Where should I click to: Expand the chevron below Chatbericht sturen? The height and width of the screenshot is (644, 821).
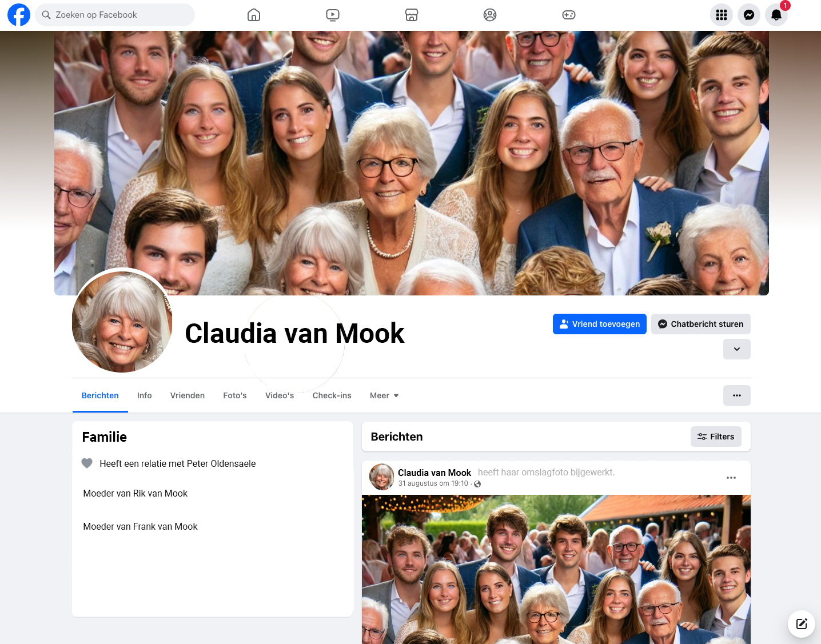(x=737, y=349)
